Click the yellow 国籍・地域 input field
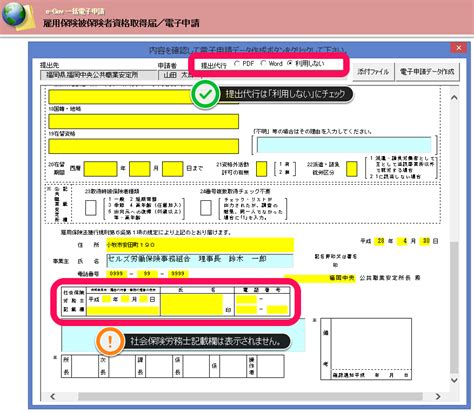Image resolution: width=474 pixels, height=413 pixels. [x=144, y=121]
